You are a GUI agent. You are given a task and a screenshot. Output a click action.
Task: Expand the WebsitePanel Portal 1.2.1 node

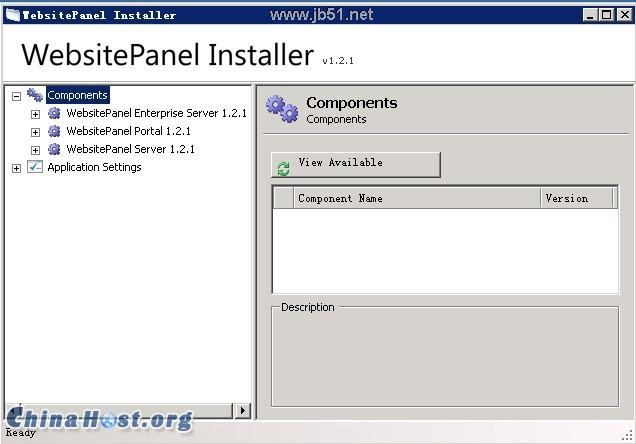coord(35,132)
